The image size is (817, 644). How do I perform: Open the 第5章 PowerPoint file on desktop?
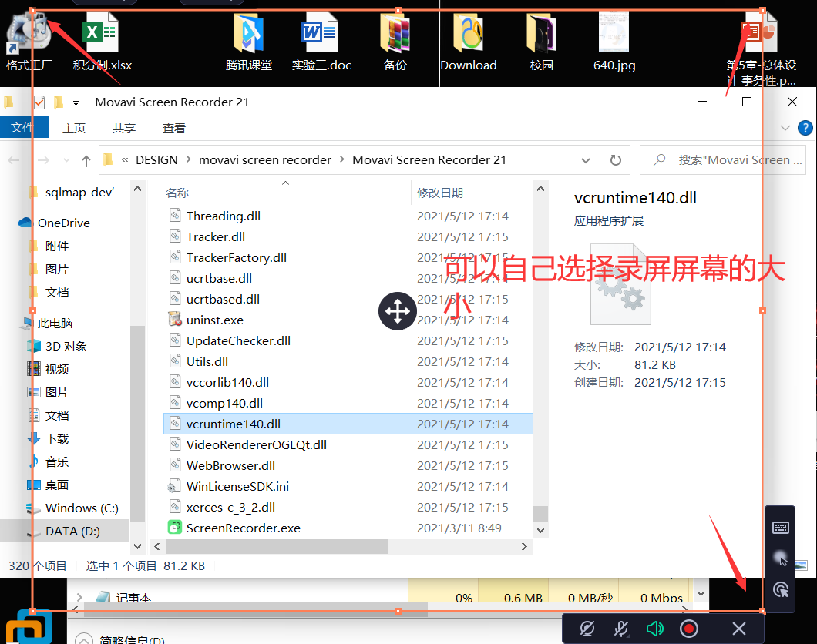[x=762, y=49]
